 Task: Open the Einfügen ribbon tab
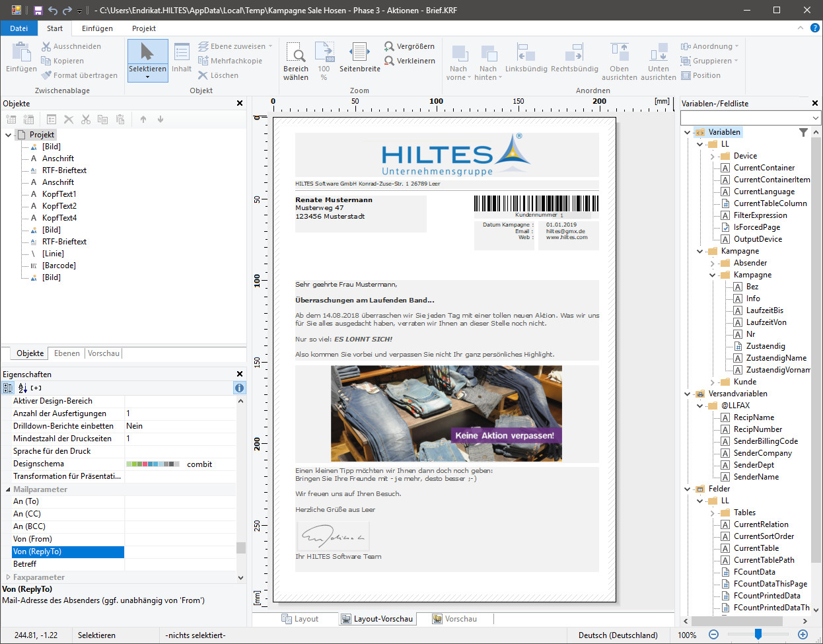point(97,28)
